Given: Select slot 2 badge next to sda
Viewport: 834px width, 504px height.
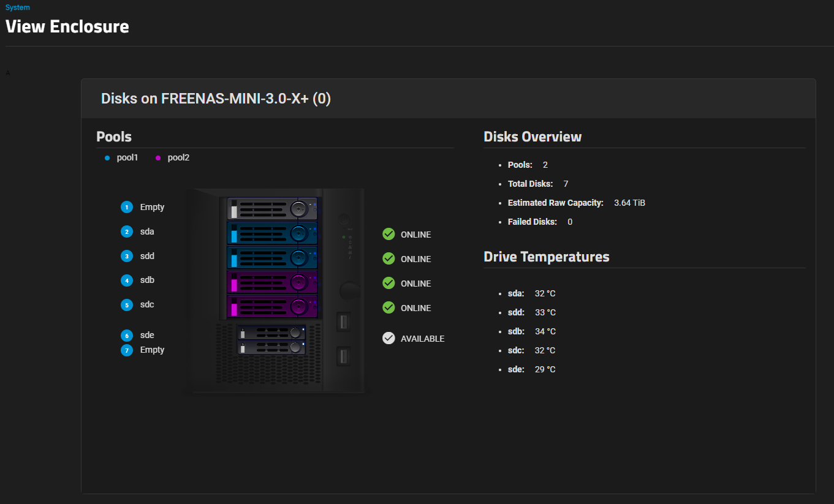Looking at the screenshot, I should 127,232.
